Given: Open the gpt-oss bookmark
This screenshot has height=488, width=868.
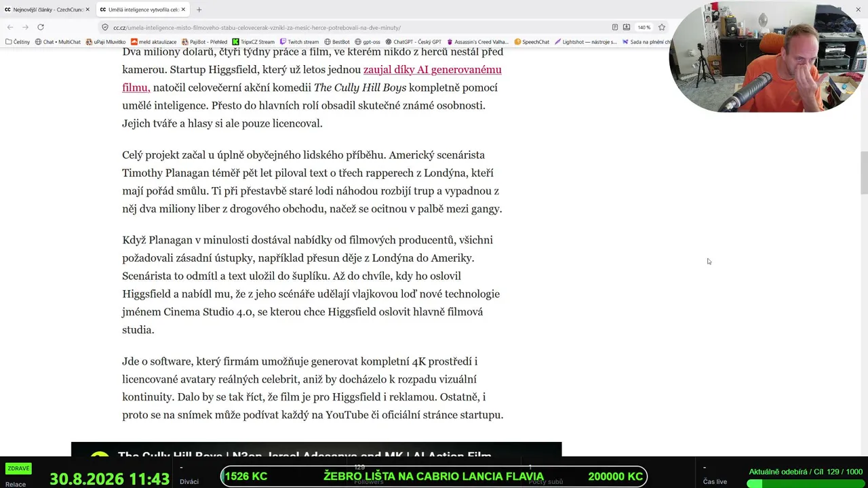Looking at the screenshot, I should pyautogui.click(x=368, y=42).
